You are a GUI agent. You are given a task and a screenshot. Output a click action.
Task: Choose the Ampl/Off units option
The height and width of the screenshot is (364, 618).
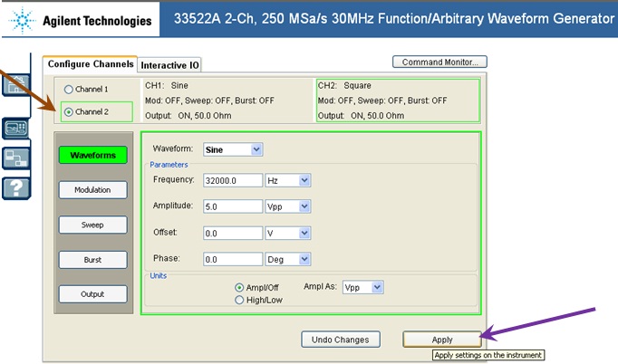[x=239, y=287]
